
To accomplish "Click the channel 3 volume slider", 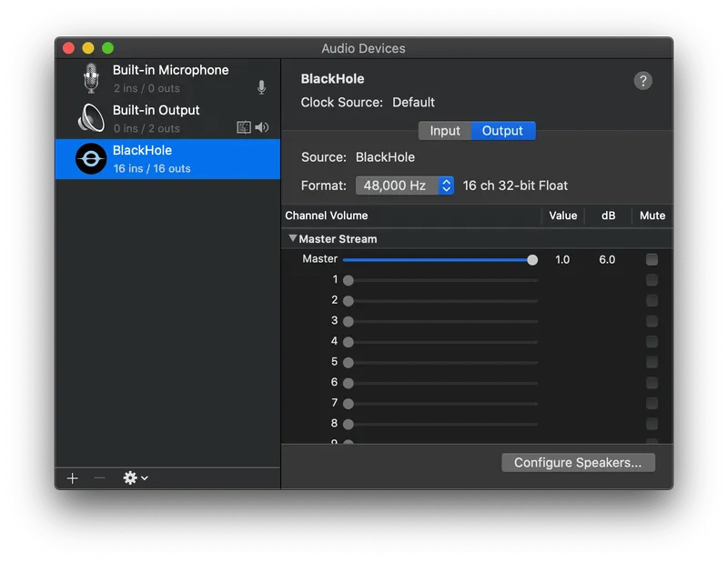I will (x=440, y=321).
